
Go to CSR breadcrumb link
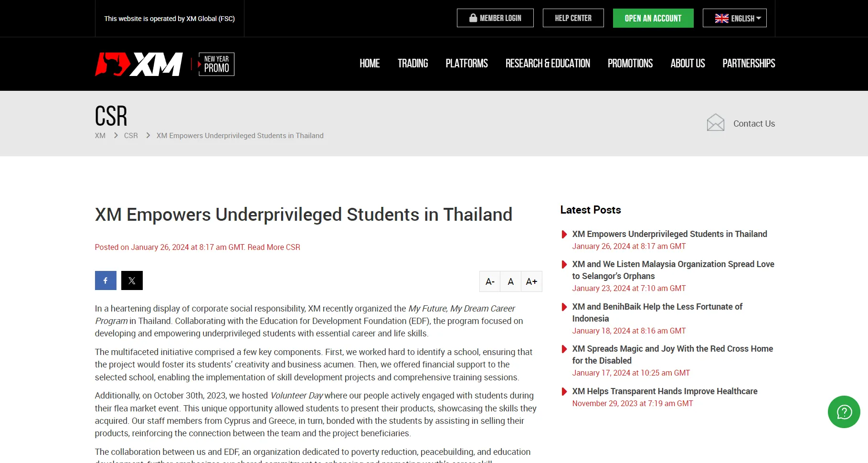pos(131,136)
